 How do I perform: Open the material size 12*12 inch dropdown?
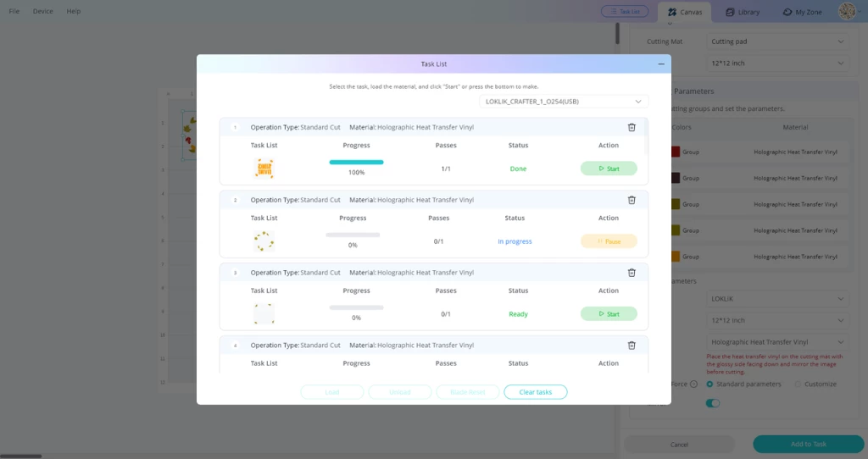point(777,320)
